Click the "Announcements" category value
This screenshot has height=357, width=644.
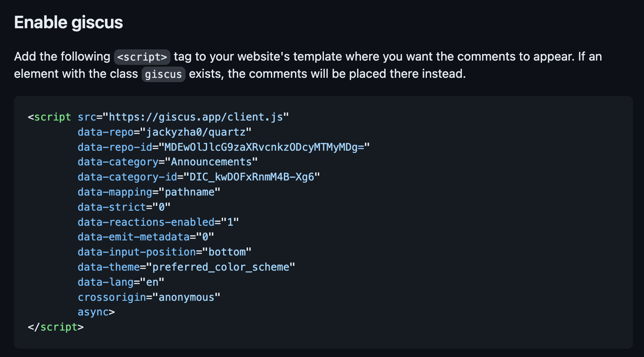[x=211, y=162]
